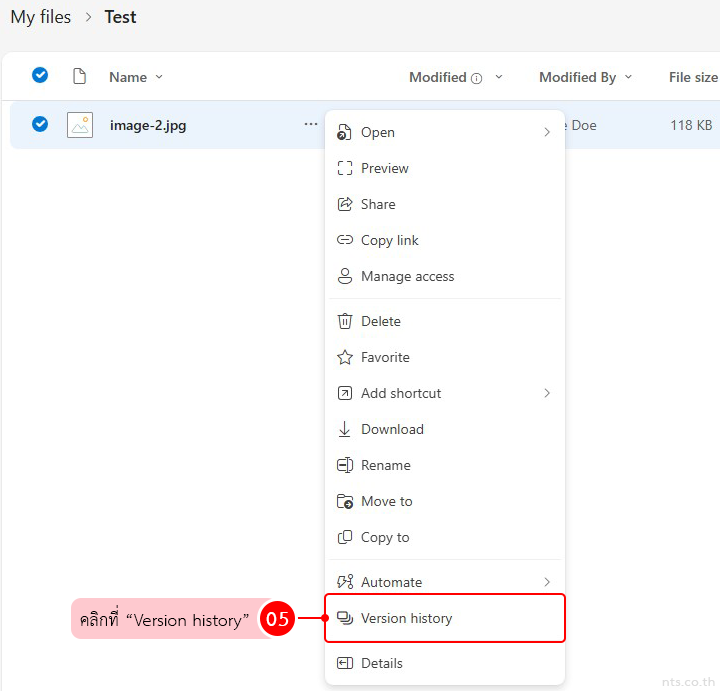Click the Download arrow icon
The width and height of the screenshot is (720, 691).
tap(345, 429)
